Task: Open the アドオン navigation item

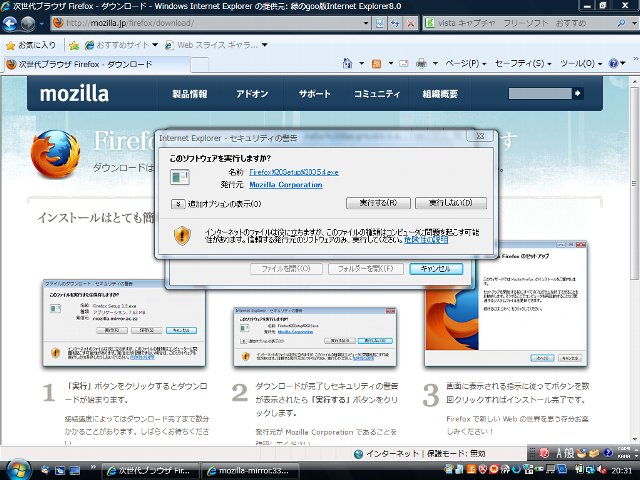Action: click(252, 94)
